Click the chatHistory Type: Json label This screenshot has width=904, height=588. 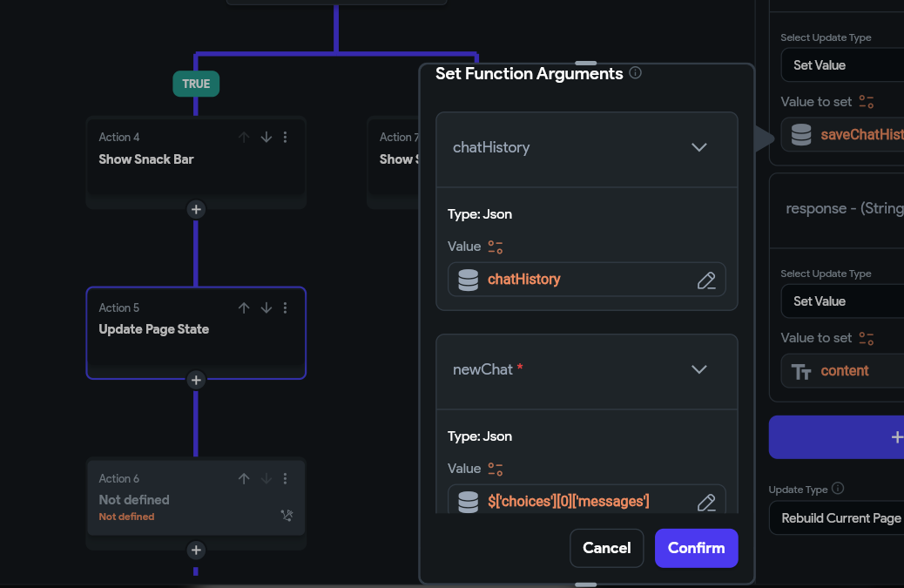coord(480,214)
